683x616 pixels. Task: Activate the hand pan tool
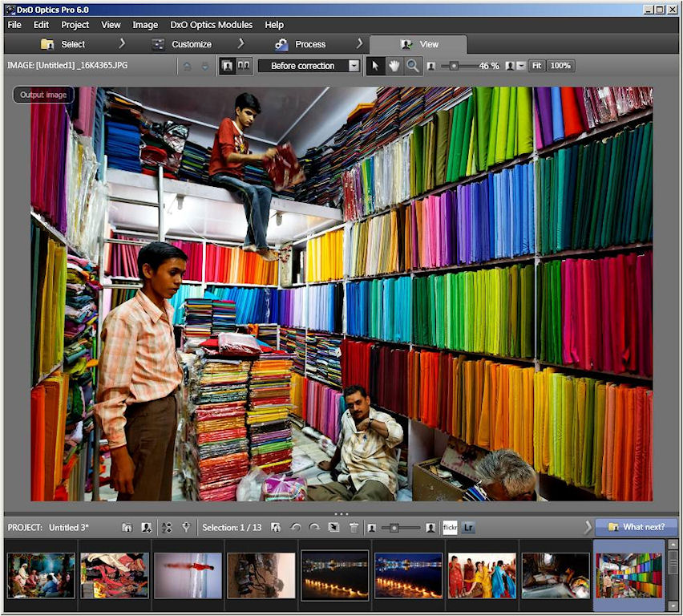394,66
